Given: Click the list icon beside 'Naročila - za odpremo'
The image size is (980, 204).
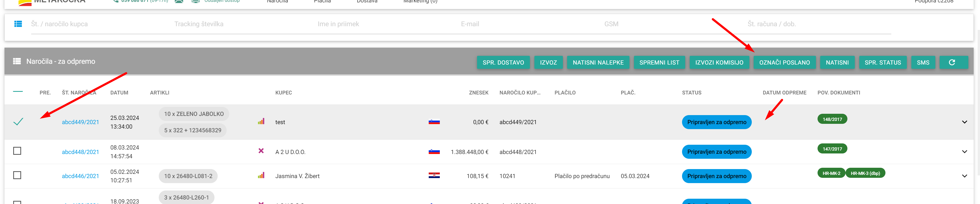Looking at the screenshot, I should click(x=17, y=61).
